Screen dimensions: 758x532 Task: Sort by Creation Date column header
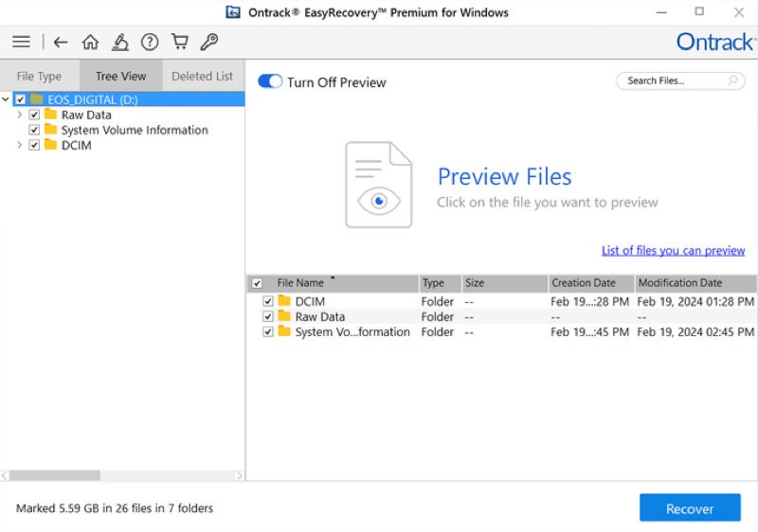(x=590, y=283)
